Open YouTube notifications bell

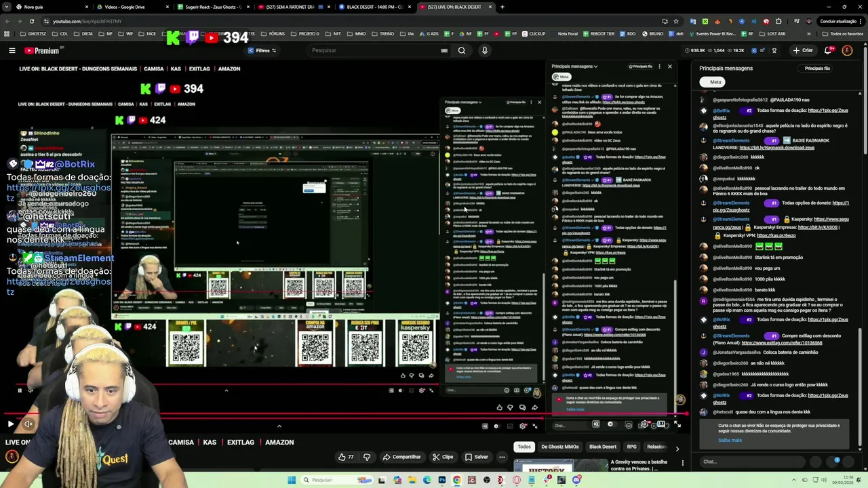(x=829, y=50)
